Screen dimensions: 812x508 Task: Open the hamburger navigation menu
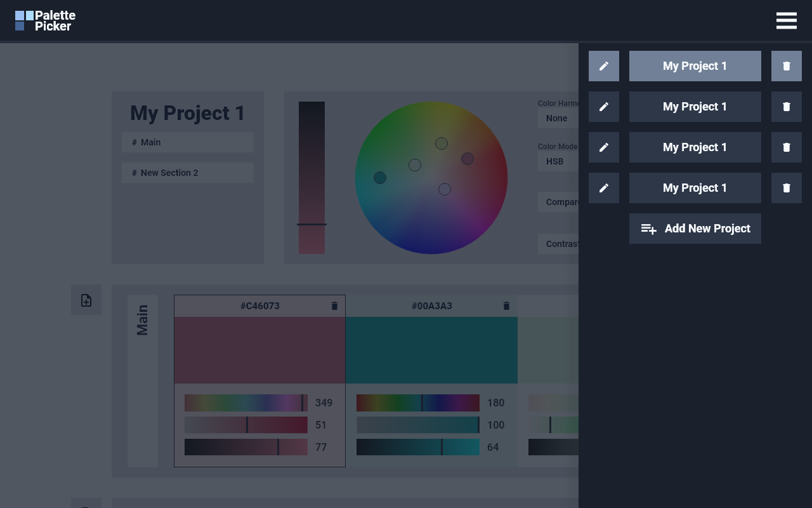click(x=787, y=20)
